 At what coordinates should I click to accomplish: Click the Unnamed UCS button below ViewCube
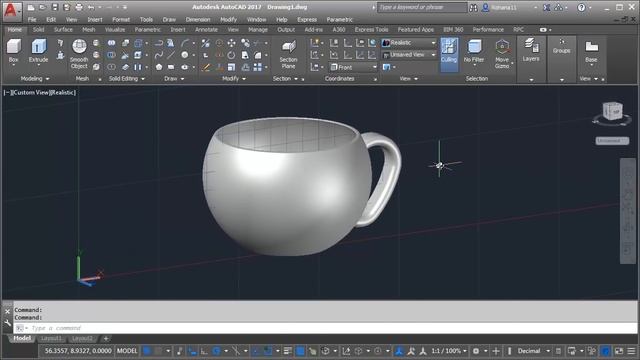click(x=612, y=141)
